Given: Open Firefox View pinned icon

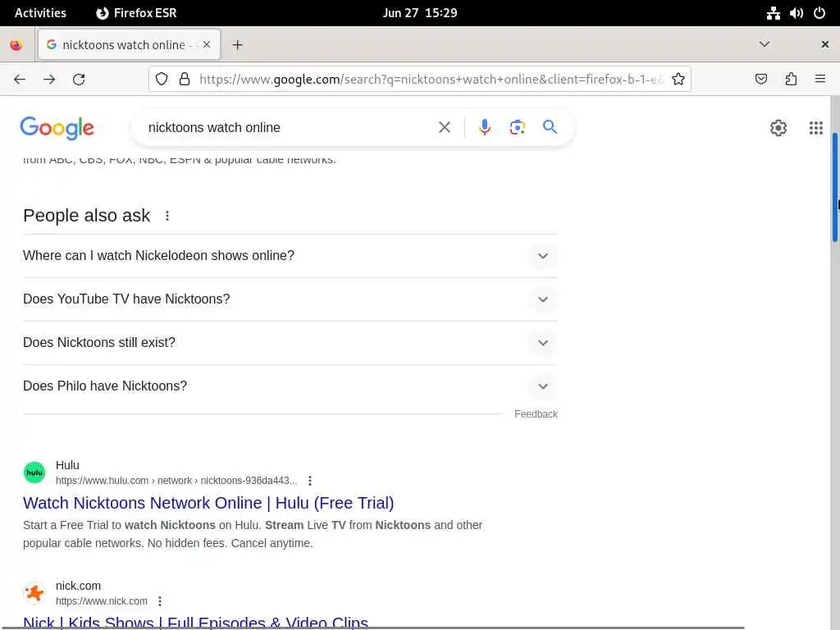Looking at the screenshot, I should [x=16, y=45].
